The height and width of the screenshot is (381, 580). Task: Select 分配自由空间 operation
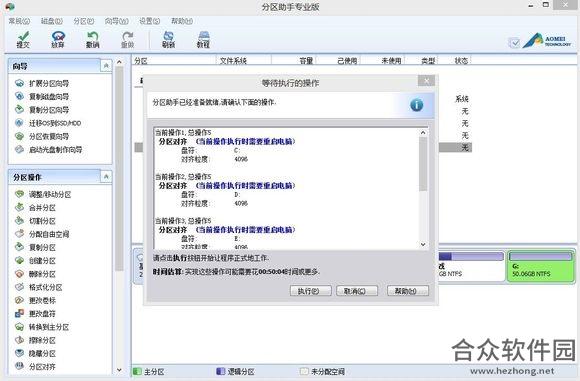pyautogui.click(x=42, y=234)
